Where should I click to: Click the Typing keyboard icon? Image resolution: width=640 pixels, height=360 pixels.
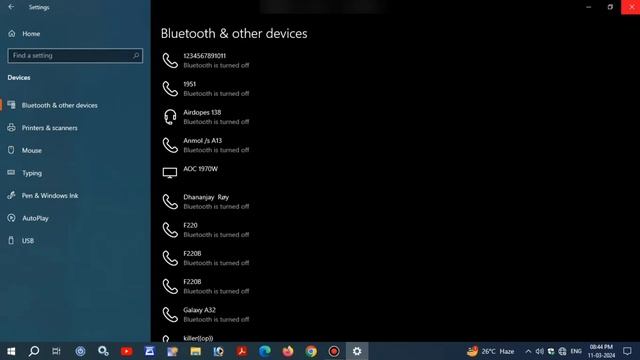click(11, 173)
